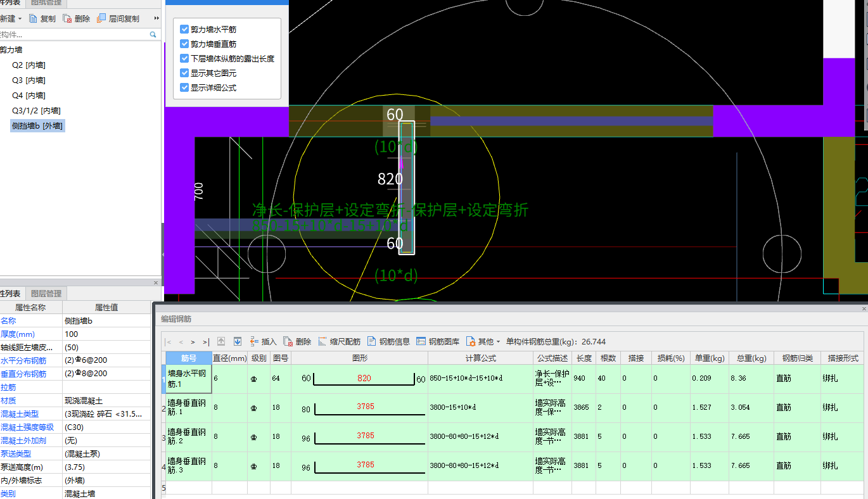Edit 名称 value 侧挡墙b

106,321
